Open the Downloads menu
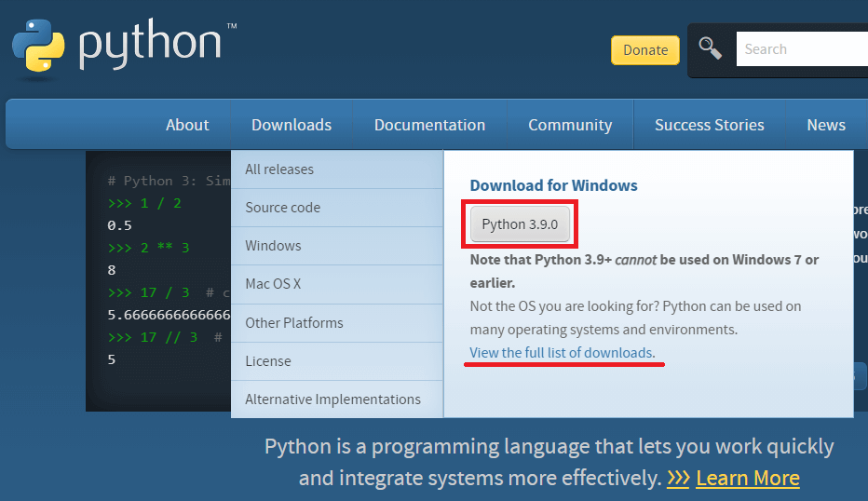 click(x=292, y=125)
